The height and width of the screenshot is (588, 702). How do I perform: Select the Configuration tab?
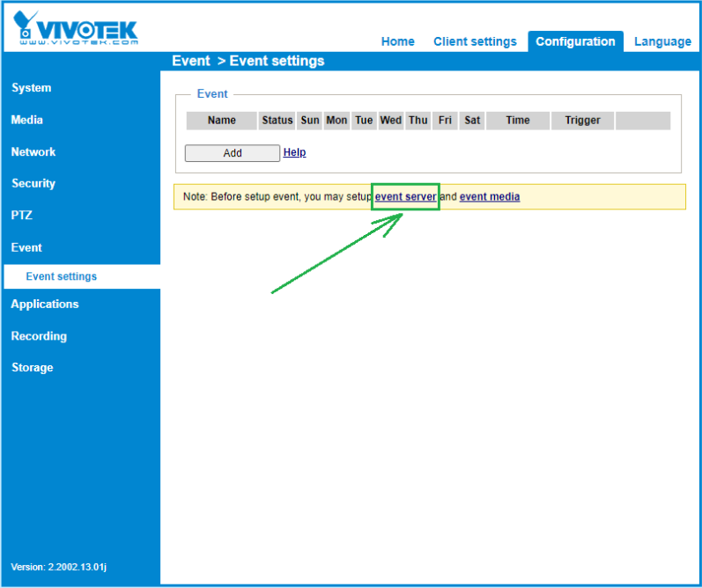575,41
